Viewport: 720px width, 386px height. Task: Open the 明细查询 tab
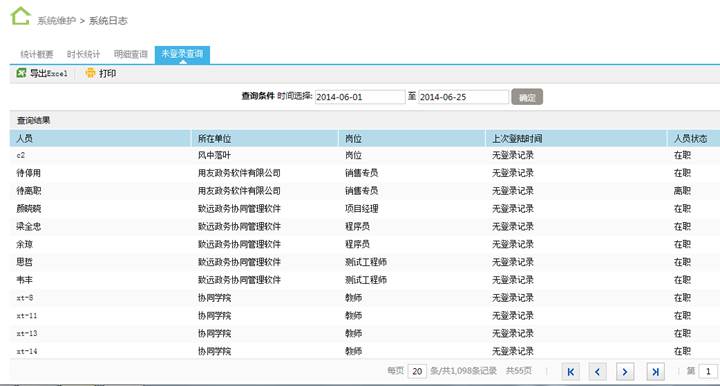[x=130, y=55]
